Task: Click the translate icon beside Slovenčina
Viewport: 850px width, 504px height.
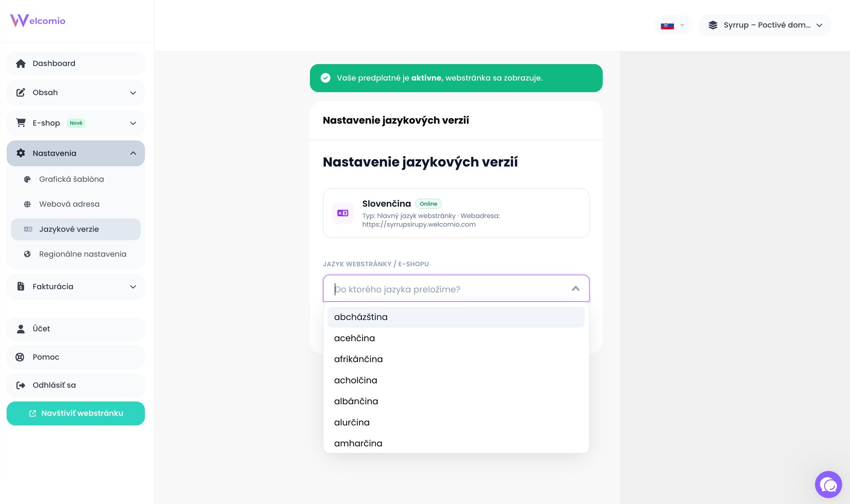Action: (343, 213)
